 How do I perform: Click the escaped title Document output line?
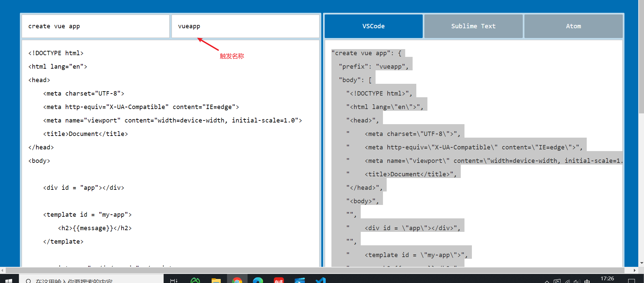[x=401, y=174]
